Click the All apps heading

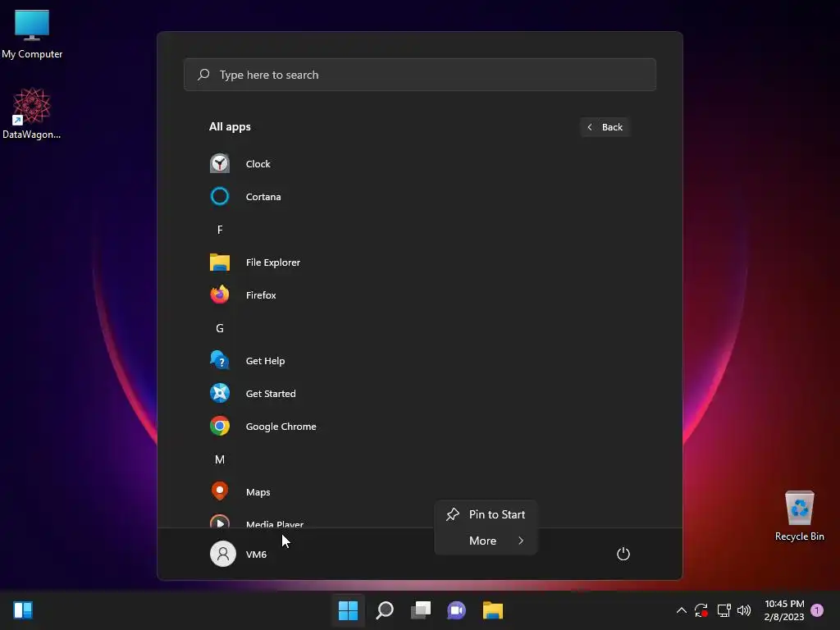pyautogui.click(x=230, y=127)
